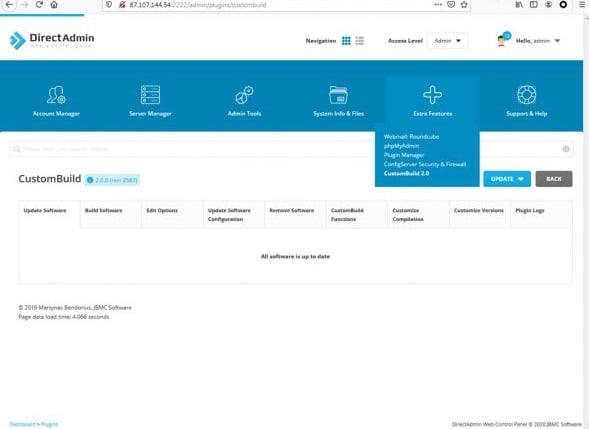The width and height of the screenshot is (589, 429).
Task: Click the Martynas Bendorius copyright text
Action: (x=75, y=308)
